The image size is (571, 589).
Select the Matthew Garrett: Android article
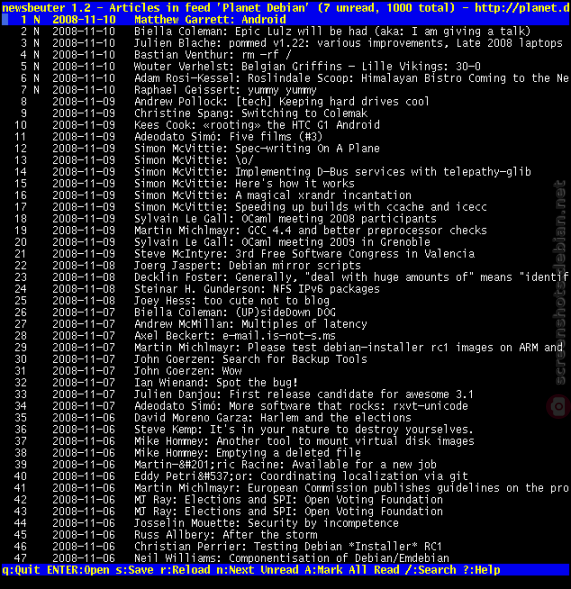pyautogui.click(x=286, y=20)
